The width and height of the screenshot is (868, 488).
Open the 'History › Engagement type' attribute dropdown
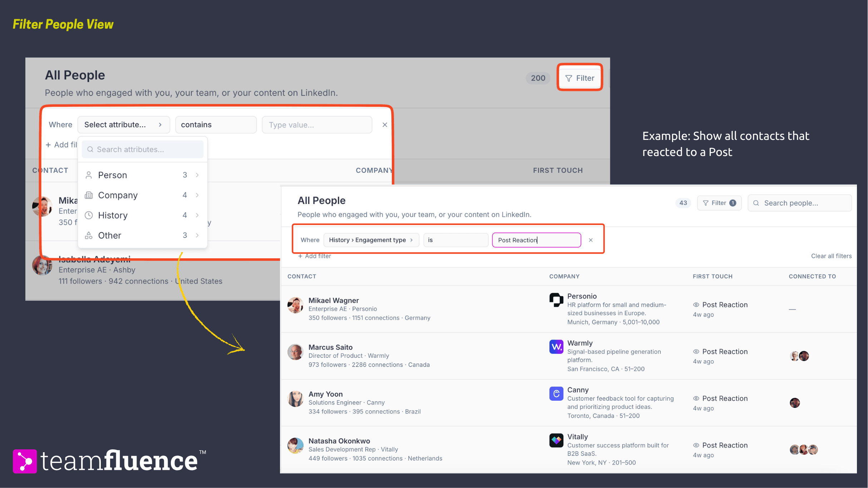pyautogui.click(x=371, y=240)
